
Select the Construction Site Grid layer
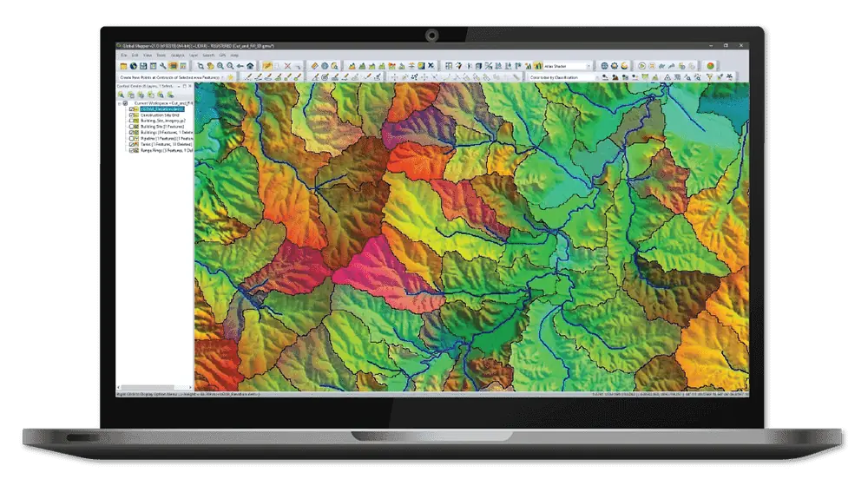[160, 115]
